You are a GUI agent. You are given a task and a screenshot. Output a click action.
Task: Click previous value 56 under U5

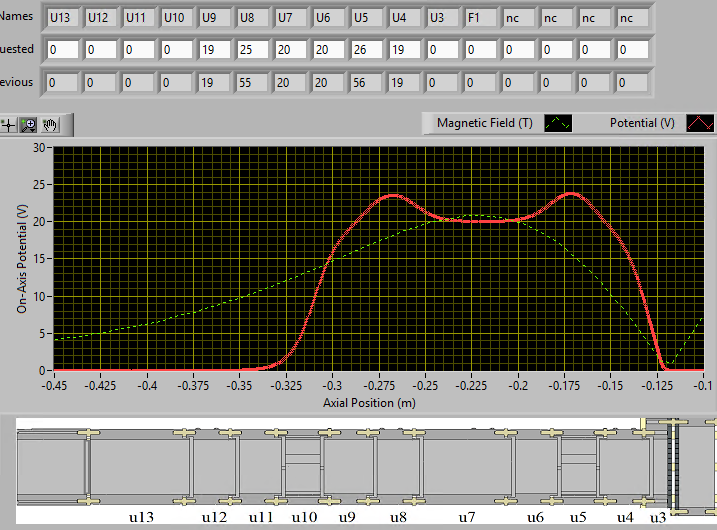click(x=366, y=83)
